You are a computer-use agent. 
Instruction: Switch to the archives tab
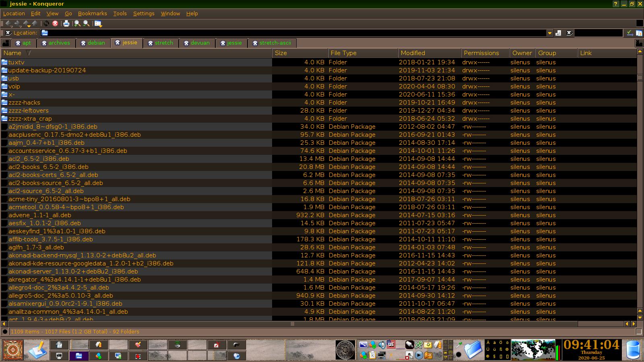(59, 43)
